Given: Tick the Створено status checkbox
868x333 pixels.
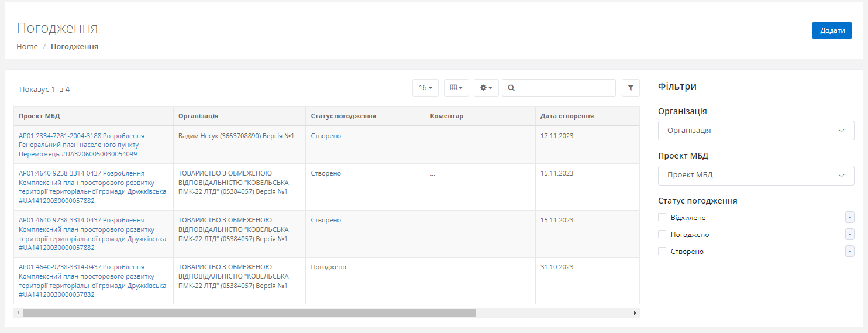Looking at the screenshot, I should click(662, 252).
